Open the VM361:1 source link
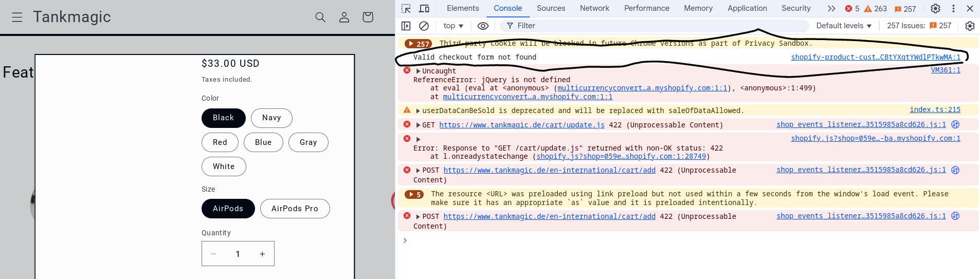 coord(946,70)
